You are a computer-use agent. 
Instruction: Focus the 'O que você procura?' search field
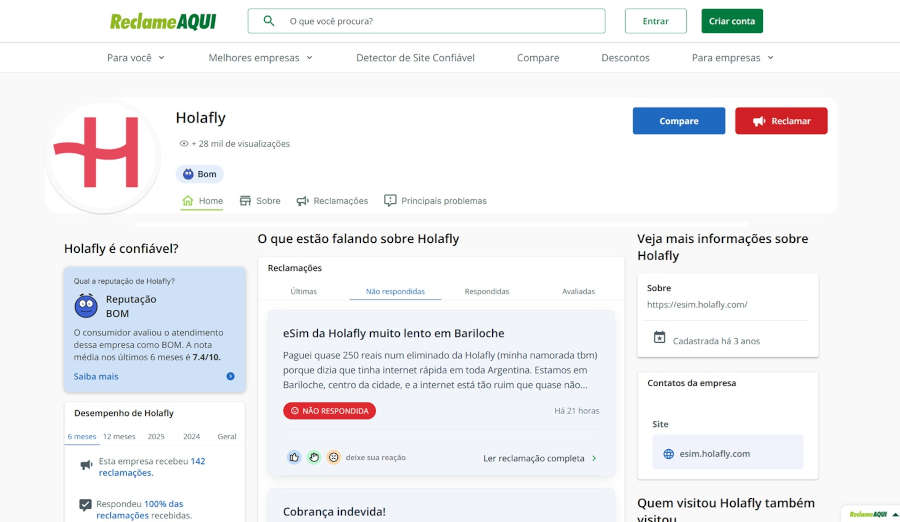(x=426, y=21)
